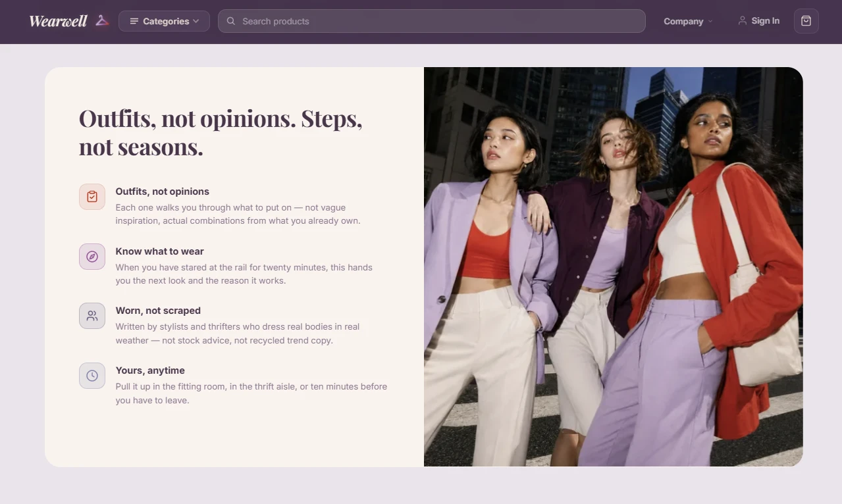Click the magnifying glass search icon
The height and width of the screenshot is (504, 842).
[x=231, y=21]
